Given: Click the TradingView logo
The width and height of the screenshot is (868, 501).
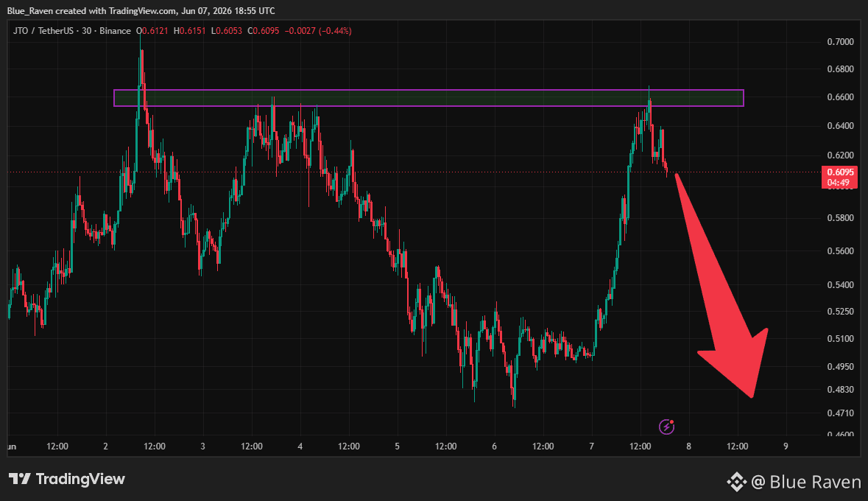Looking at the screenshot, I should pyautogui.click(x=67, y=479).
